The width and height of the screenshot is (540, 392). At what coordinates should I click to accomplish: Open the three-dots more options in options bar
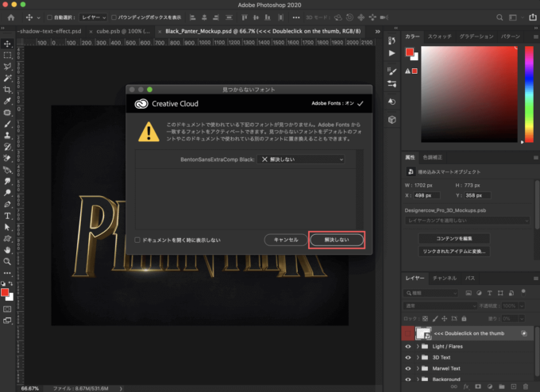tap(296, 17)
